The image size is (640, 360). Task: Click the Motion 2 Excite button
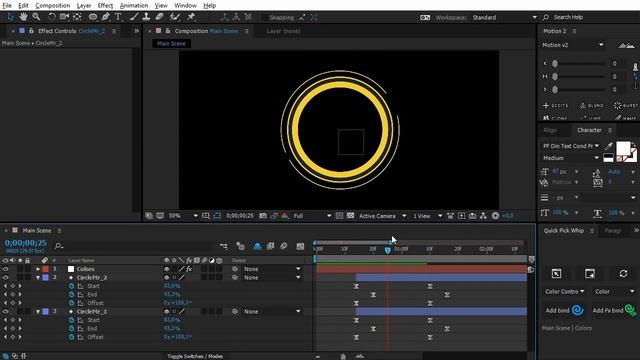(x=556, y=105)
